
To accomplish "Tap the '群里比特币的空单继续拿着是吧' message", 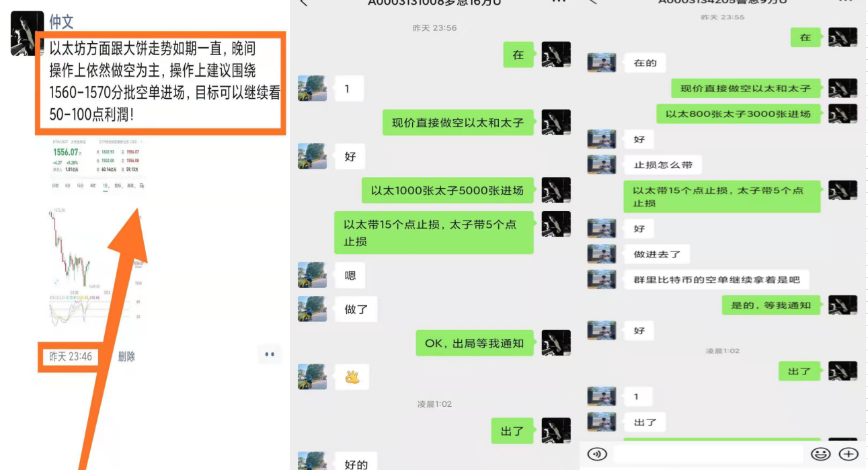I will [716, 280].
